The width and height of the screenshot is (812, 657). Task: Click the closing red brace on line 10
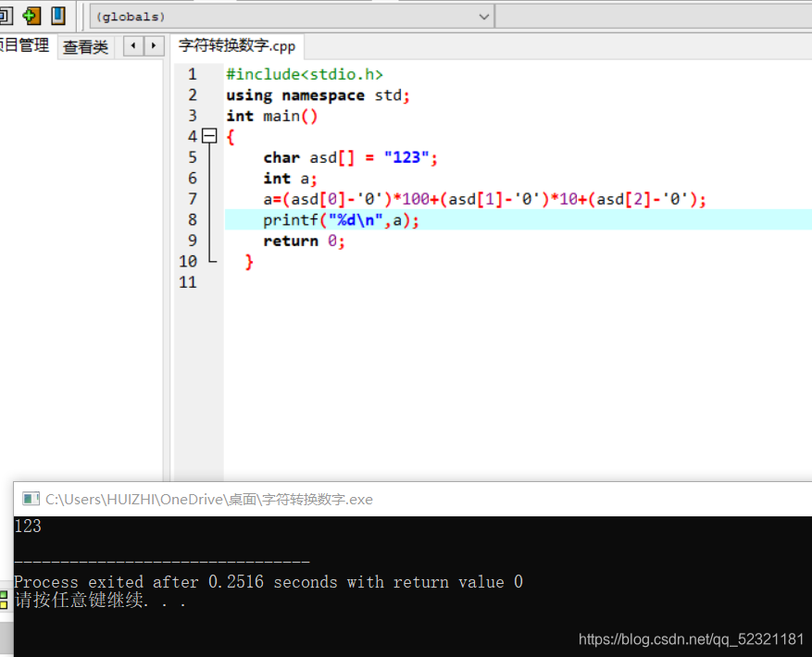pyautogui.click(x=249, y=262)
